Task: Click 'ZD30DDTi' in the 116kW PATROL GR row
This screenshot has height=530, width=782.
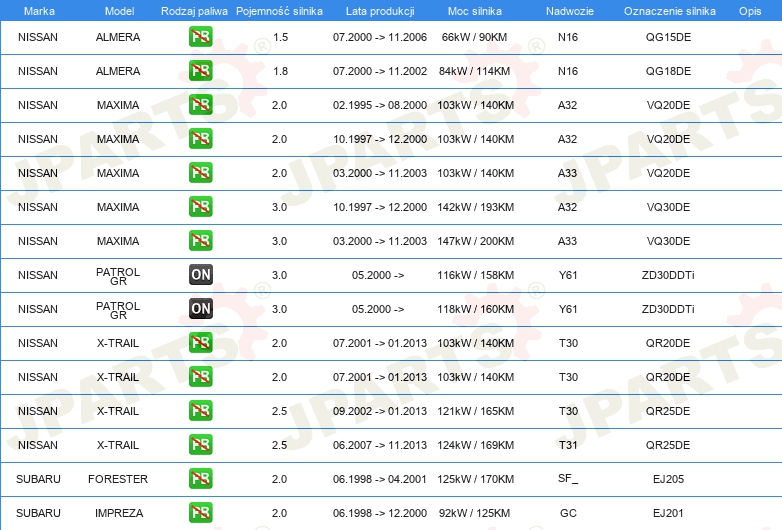Action: [x=668, y=275]
